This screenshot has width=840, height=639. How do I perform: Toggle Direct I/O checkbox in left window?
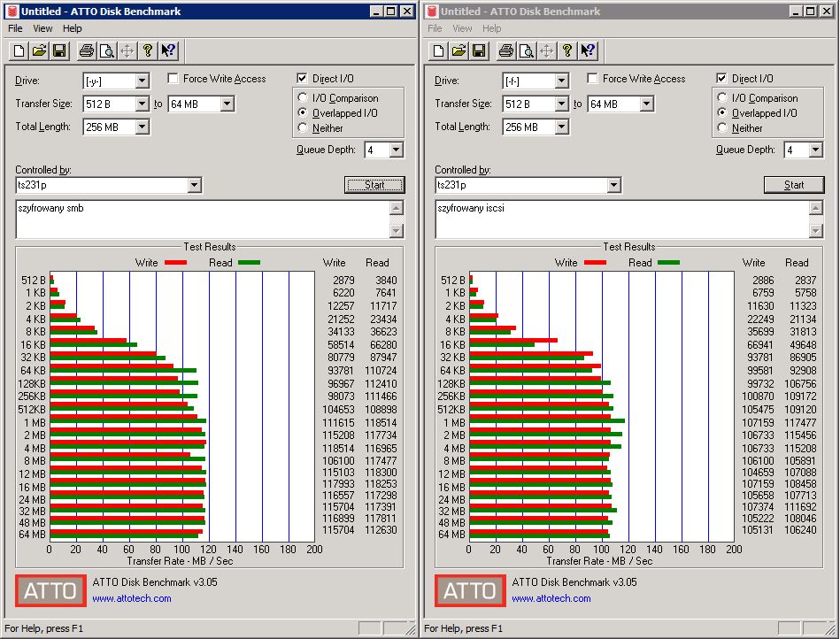click(302, 78)
